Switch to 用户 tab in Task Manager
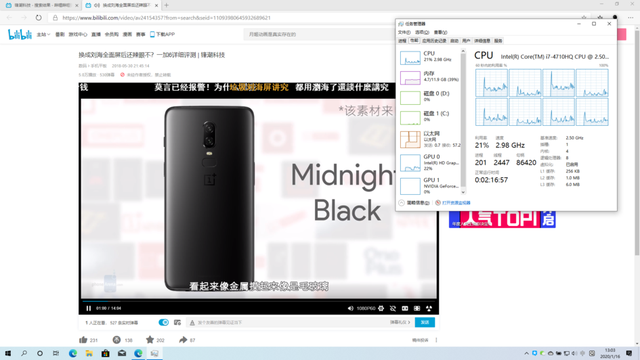The width and height of the screenshot is (640, 360). tap(466, 41)
